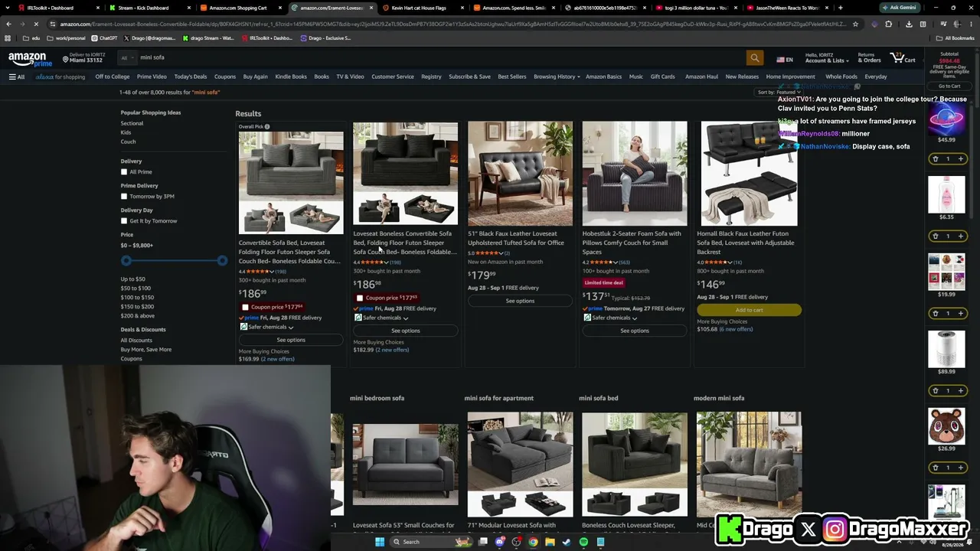Open Spotify from the taskbar
Viewport: 980px width, 551px height.
583,542
